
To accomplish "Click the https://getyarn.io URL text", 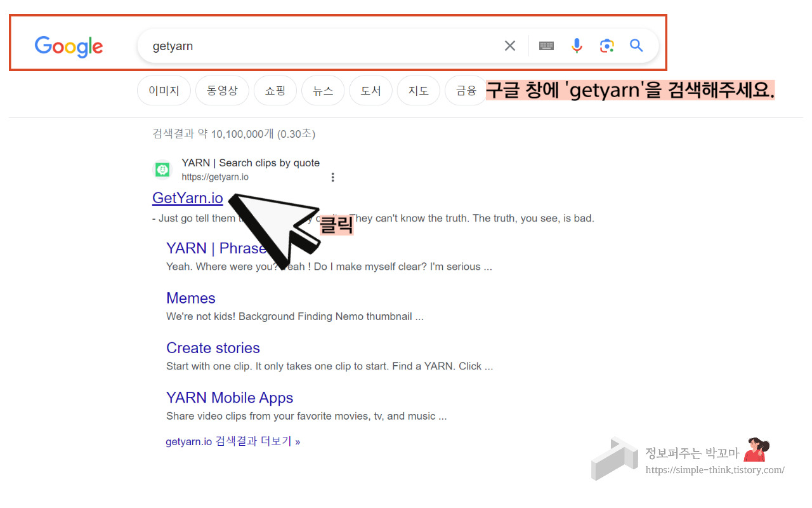I will [x=215, y=177].
